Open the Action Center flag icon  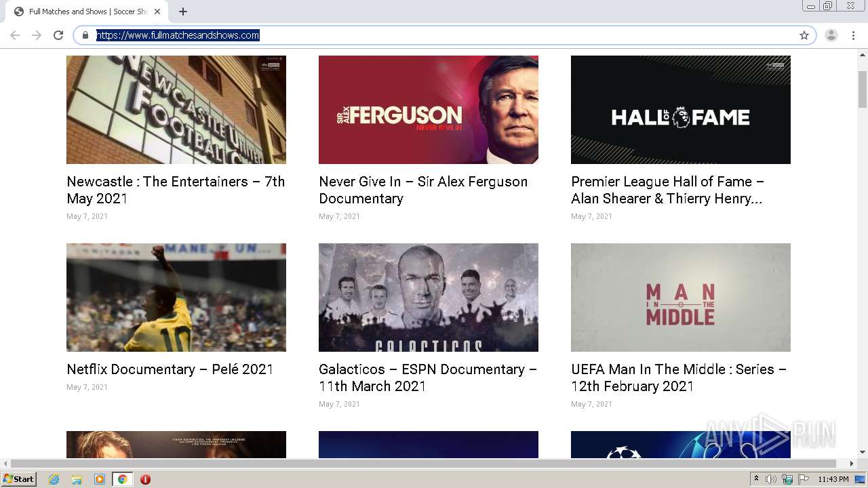[804, 479]
